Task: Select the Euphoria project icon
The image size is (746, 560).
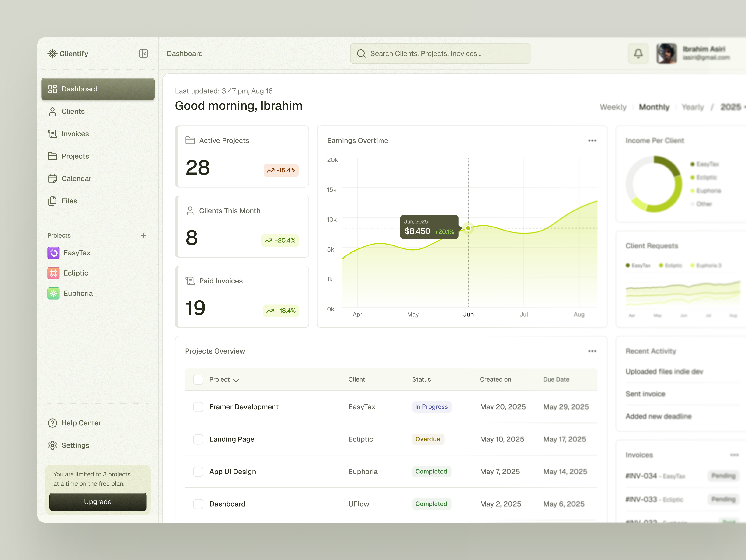Action: pos(54,293)
